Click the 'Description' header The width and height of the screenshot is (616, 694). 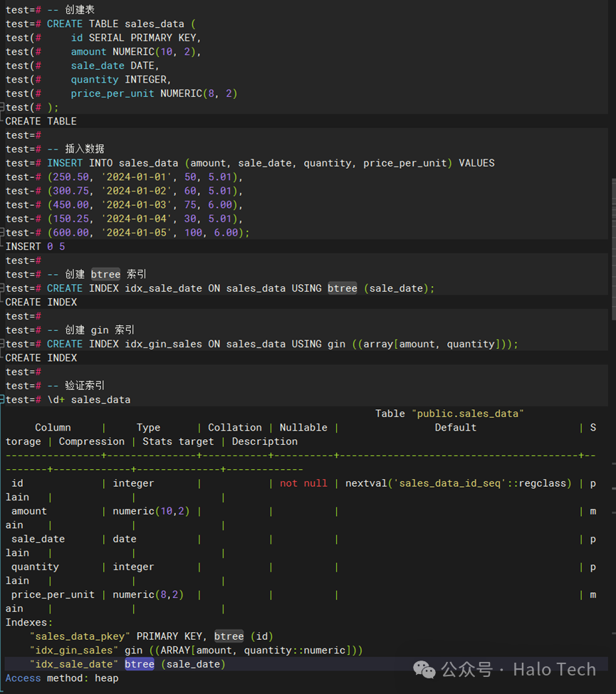click(x=265, y=442)
